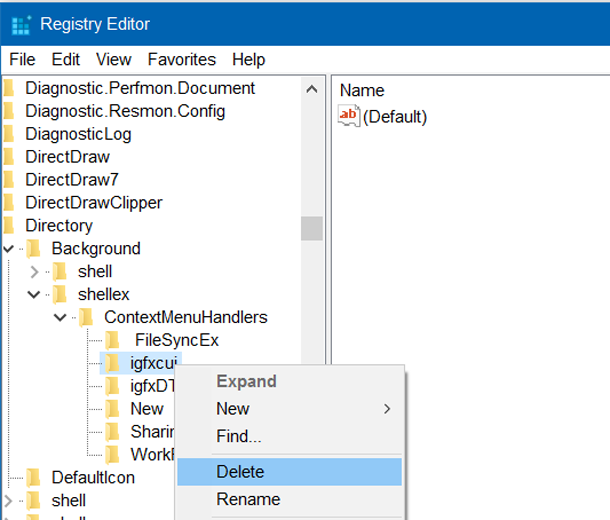Click the folder icon of the shell key under Background
610x520 pixels.
point(60,272)
